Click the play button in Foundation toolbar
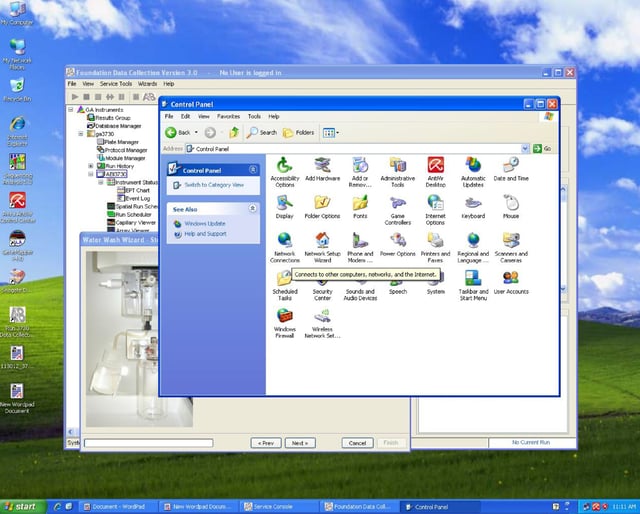The height and width of the screenshot is (514, 640). 75,97
